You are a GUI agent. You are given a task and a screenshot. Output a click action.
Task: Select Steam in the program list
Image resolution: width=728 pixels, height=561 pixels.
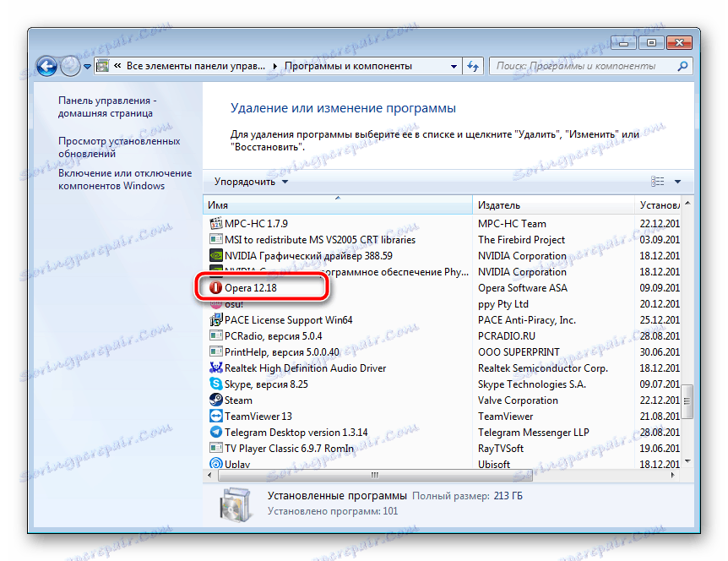239,400
